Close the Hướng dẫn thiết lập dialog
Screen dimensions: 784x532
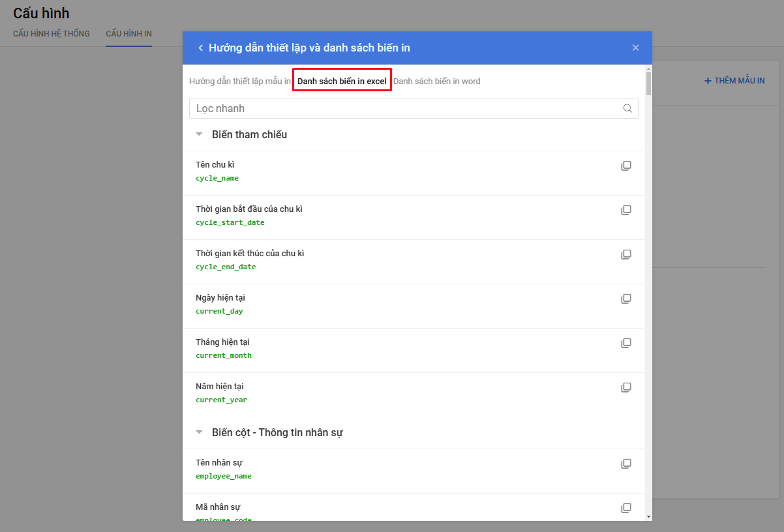(x=636, y=48)
